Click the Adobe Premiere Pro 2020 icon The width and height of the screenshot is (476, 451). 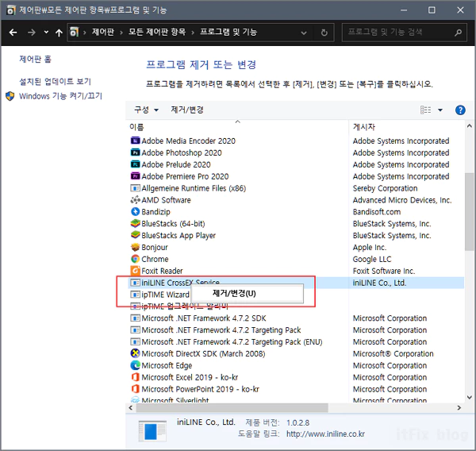pos(135,176)
